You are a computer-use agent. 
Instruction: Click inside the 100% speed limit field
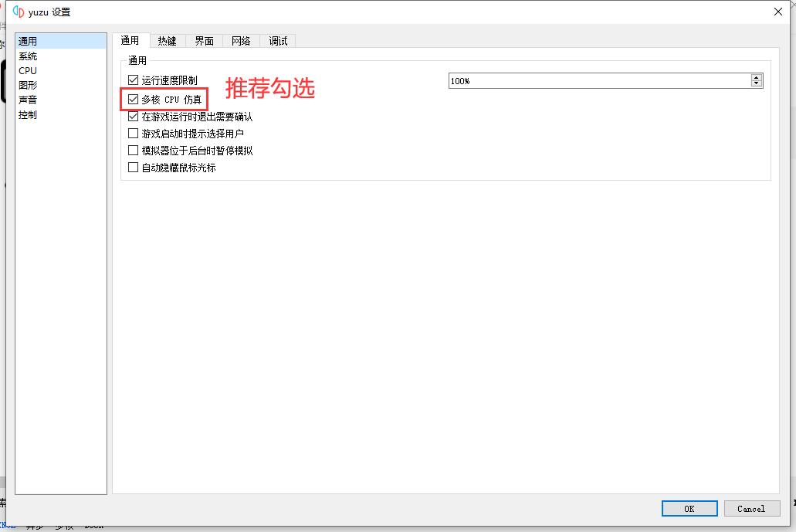tap(540, 80)
